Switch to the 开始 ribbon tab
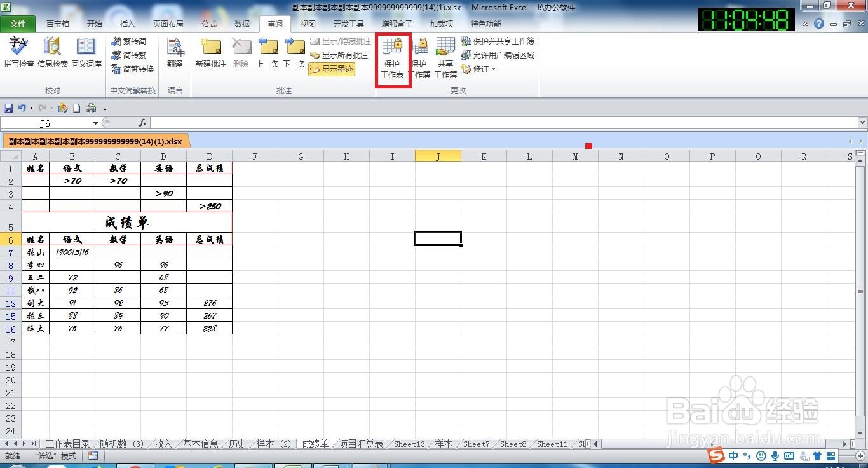This screenshot has height=468, width=868. (x=94, y=24)
